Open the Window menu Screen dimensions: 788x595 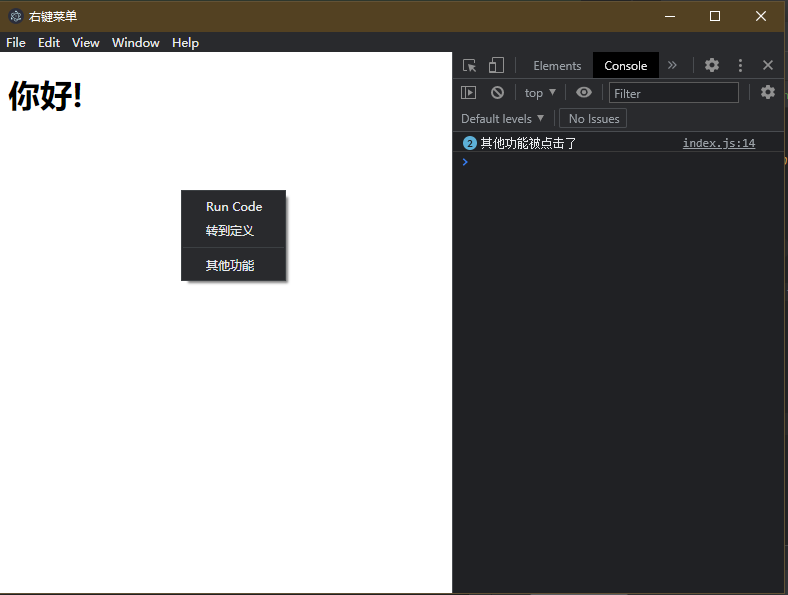pyautogui.click(x=136, y=43)
